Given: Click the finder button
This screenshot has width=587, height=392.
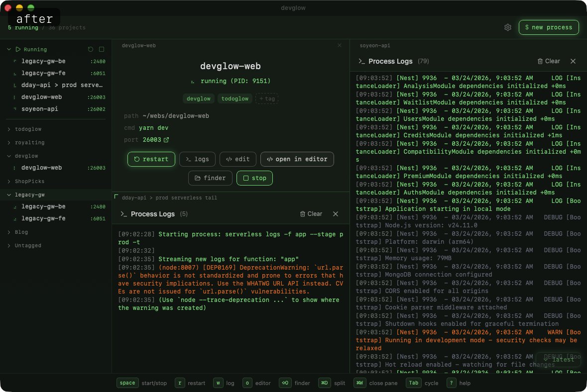Looking at the screenshot, I should [210, 178].
